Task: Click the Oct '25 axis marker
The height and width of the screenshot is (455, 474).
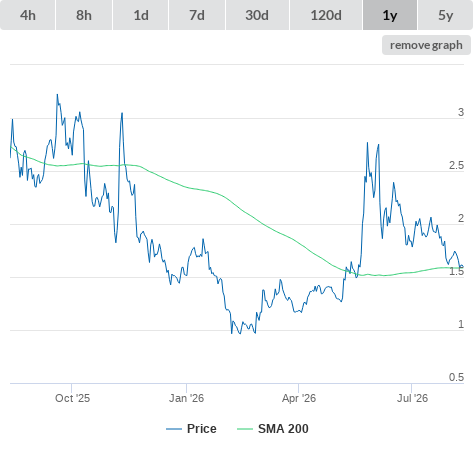Action: (72, 398)
